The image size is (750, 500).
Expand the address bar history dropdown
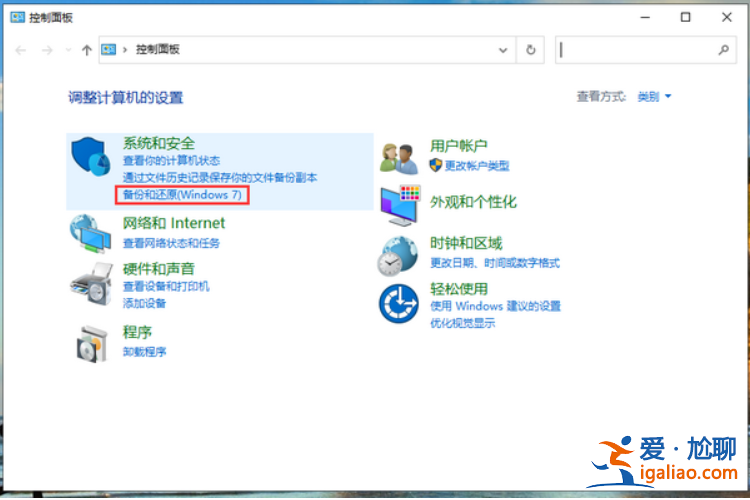(x=503, y=50)
